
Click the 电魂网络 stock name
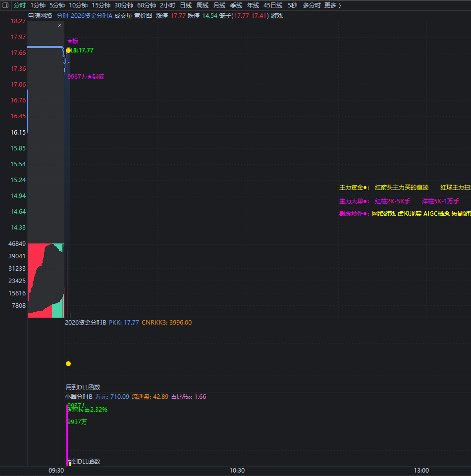(40, 16)
